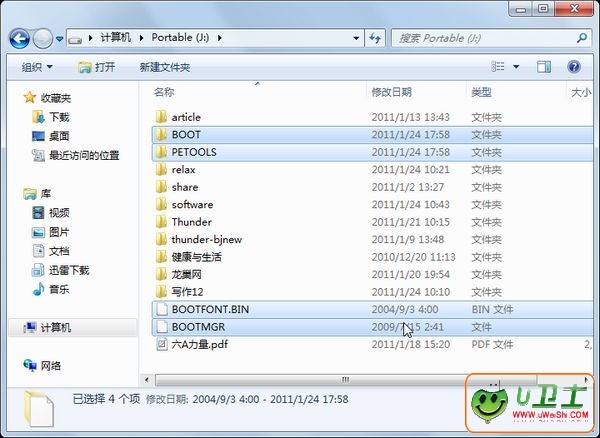Select 收藏夹 in navigation pane
This screenshot has height=438, width=600.
[x=47, y=98]
